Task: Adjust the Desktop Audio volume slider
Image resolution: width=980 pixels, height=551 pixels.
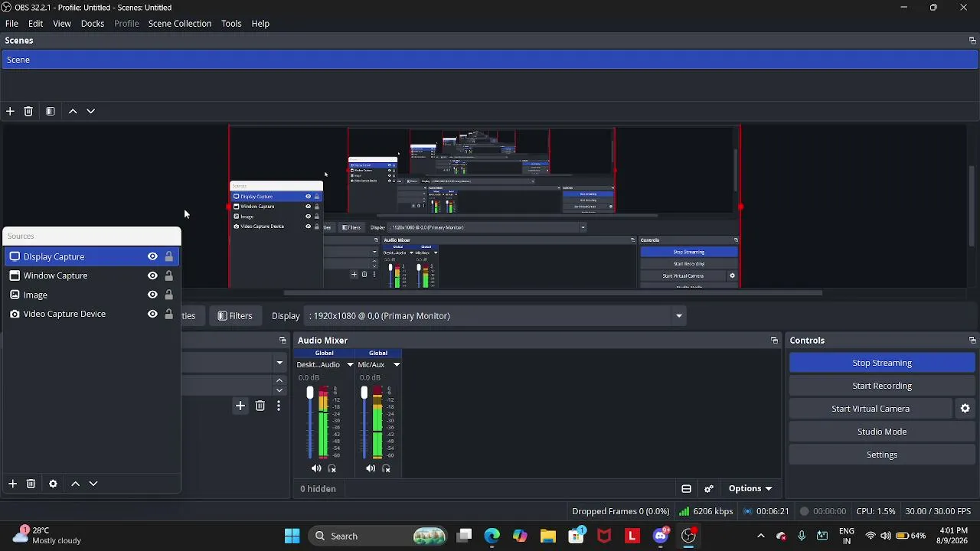Action: pos(310,393)
